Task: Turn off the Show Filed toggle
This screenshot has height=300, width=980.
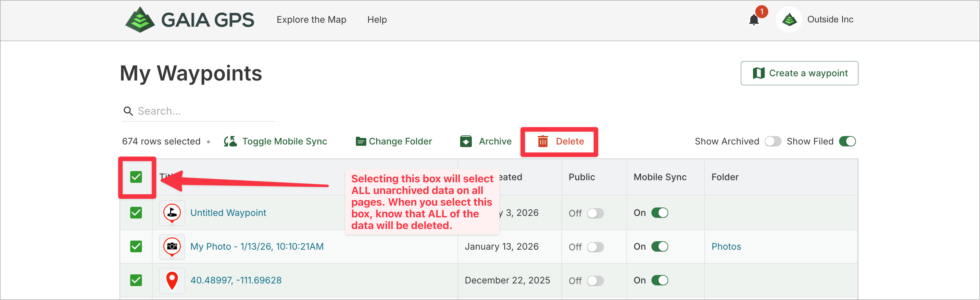Action: tap(847, 142)
